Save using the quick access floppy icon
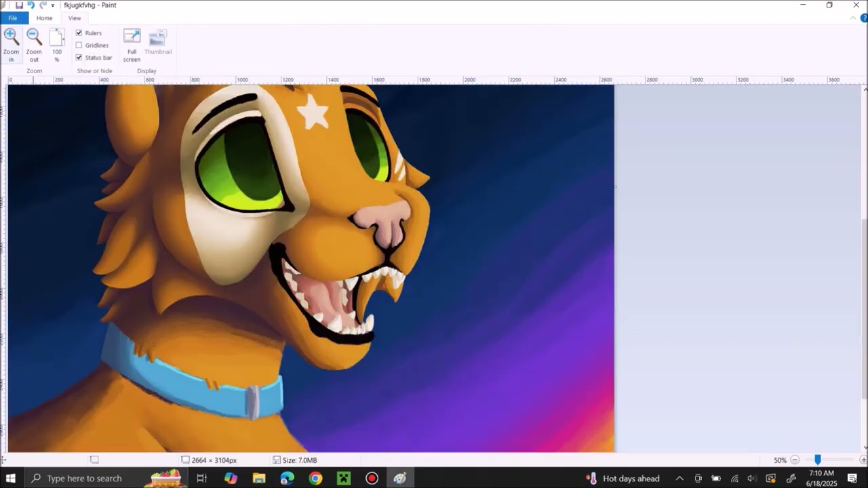This screenshot has width=868, height=488. (x=19, y=5)
